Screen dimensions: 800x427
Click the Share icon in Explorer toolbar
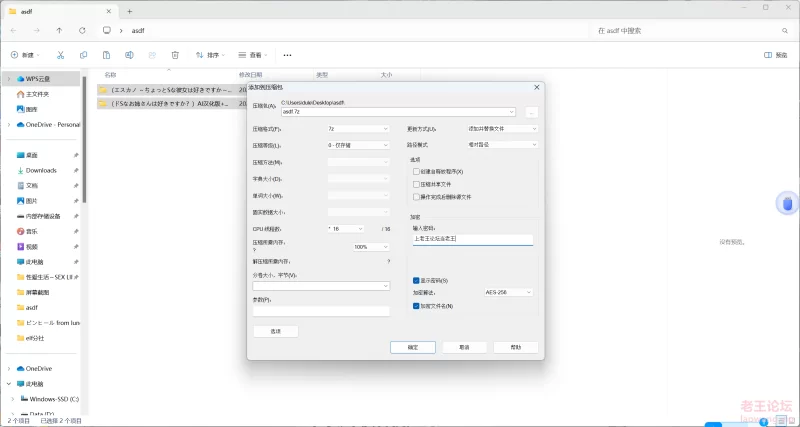pyautogui.click(x=152, y=55)
